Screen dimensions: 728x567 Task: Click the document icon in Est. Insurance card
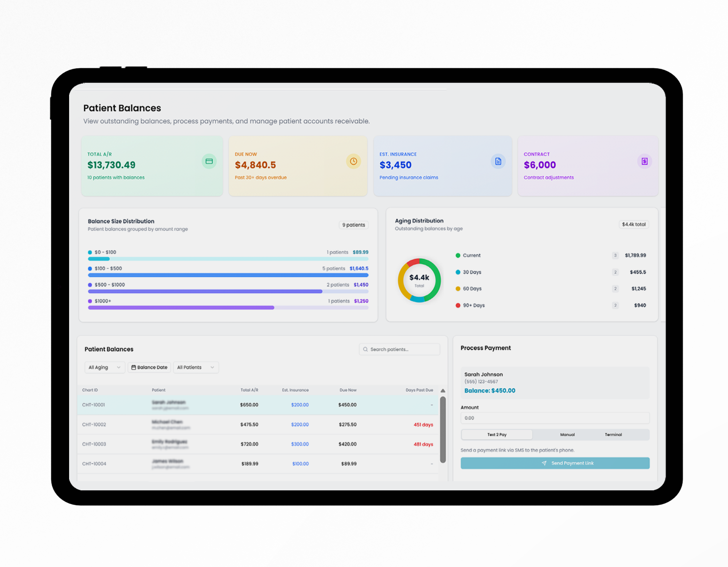coord(498,161)
